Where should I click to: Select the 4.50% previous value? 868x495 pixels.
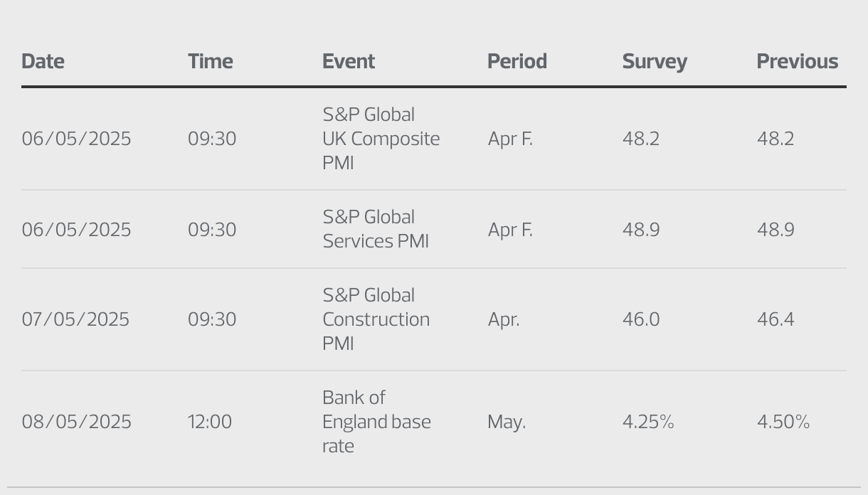[x=783, y=422]
